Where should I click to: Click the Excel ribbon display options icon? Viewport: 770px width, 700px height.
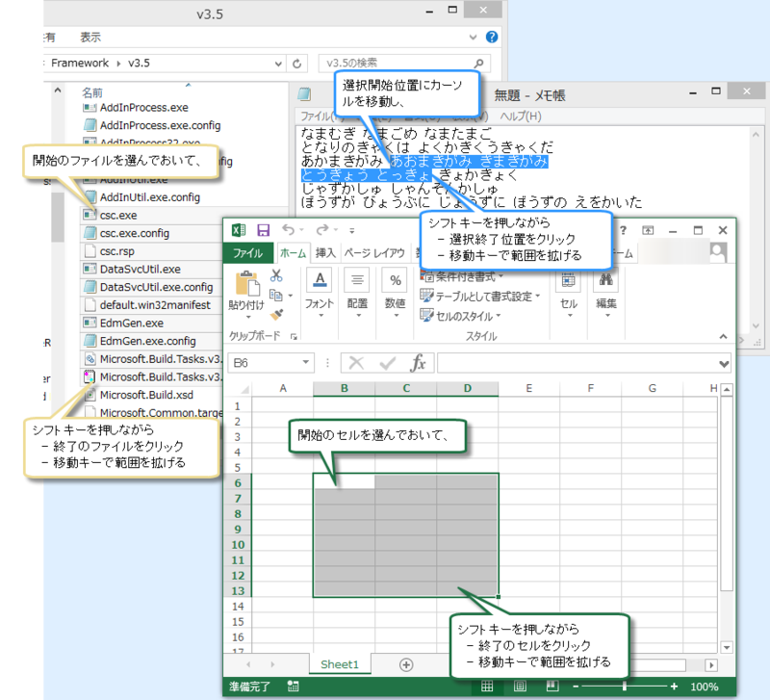648,230
